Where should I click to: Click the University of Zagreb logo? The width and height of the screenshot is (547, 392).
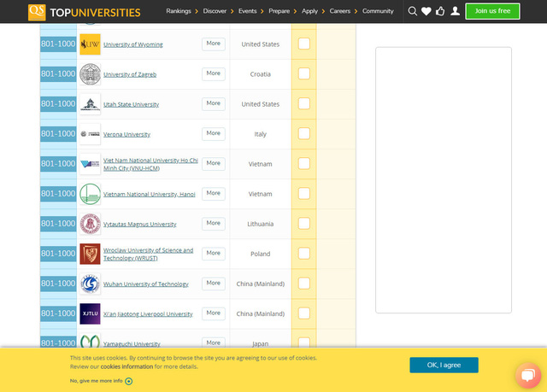pos(90,74)
